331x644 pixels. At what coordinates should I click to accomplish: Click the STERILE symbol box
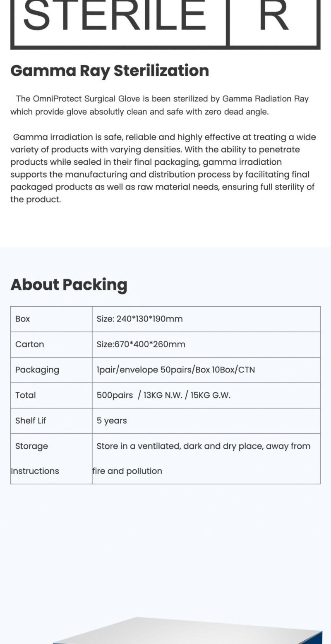pyautogui.click(x=119, y=24)
